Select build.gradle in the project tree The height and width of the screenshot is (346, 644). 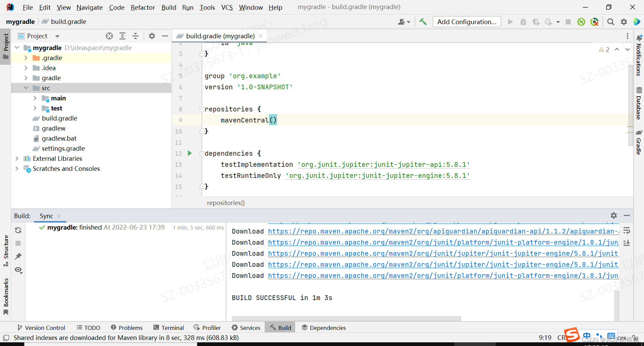tap(59, 118)
